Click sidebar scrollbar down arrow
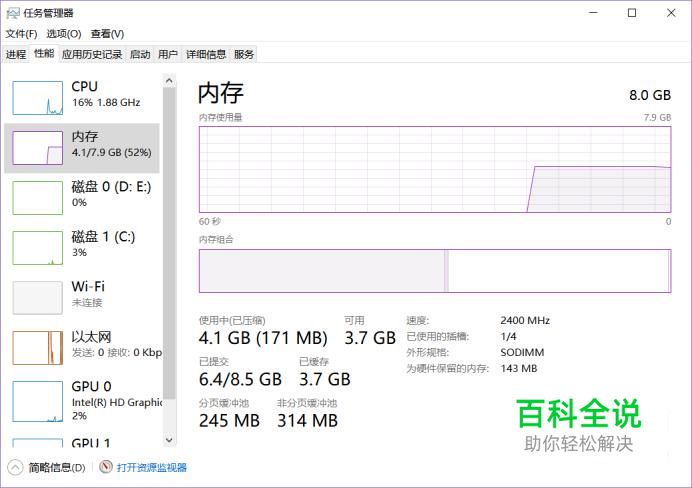This screenshot has height=488, width=692. coord(169,440)
